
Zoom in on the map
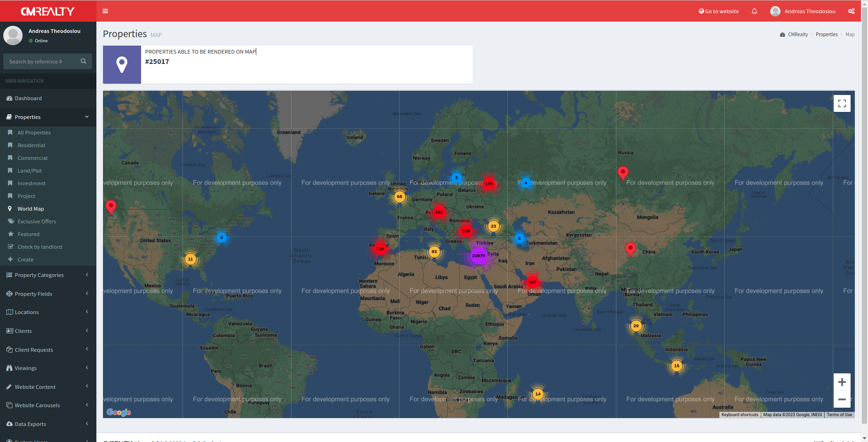click(x=842, y=382)
